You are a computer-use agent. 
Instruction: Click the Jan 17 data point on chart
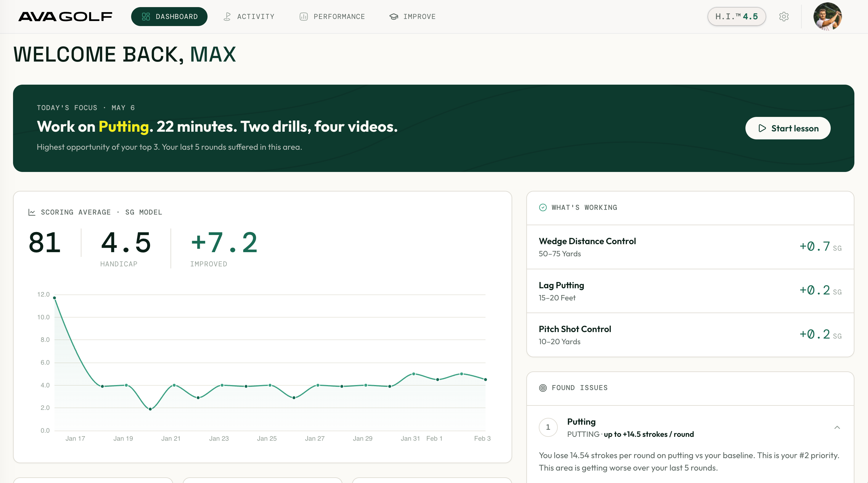[x=54, y=298]
